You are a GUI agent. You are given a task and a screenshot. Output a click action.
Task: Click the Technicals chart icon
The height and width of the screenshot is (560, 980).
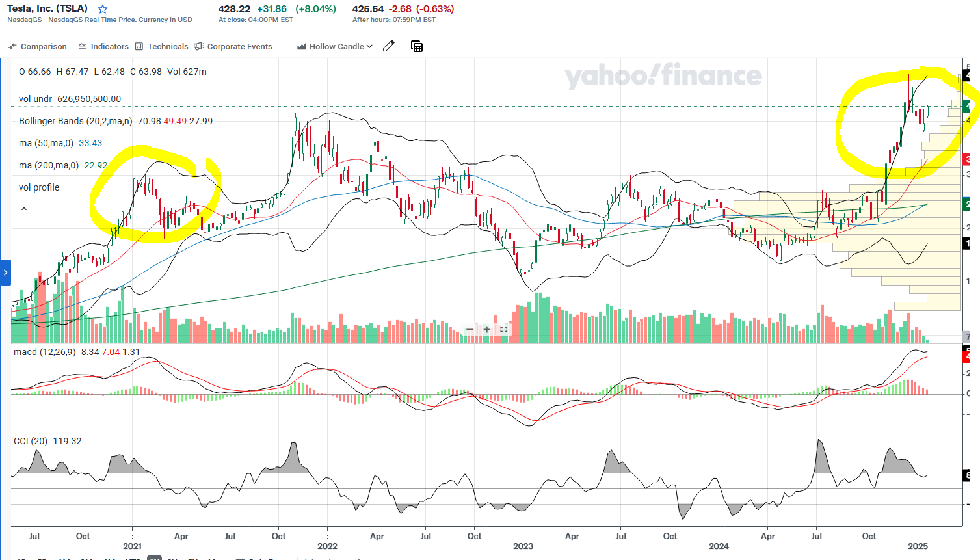point(139,47)
